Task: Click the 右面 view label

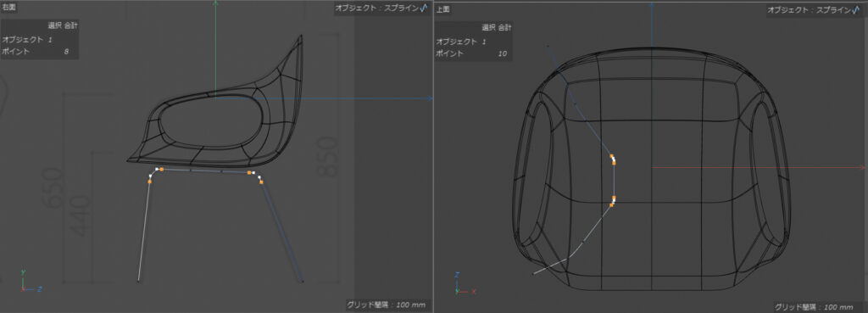Action: pos(8,7)
